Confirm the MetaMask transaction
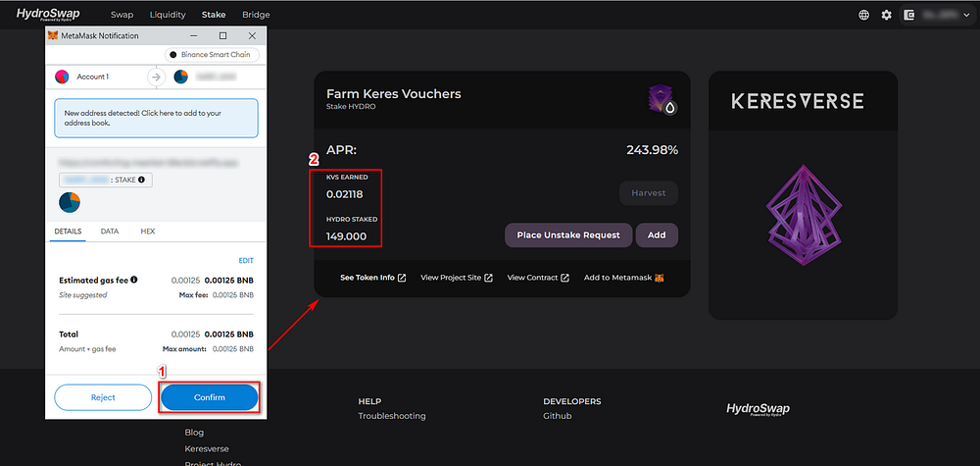Viewport: 980px width, 466px height. pos(210,397)
